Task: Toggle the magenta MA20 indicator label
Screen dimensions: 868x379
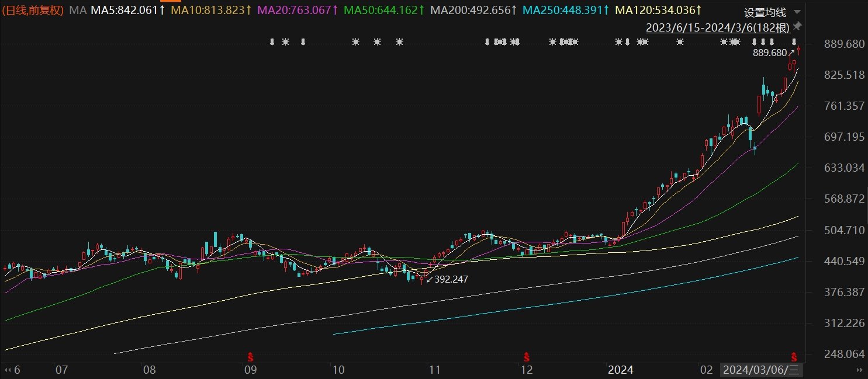Action: [x=298, y=11]
